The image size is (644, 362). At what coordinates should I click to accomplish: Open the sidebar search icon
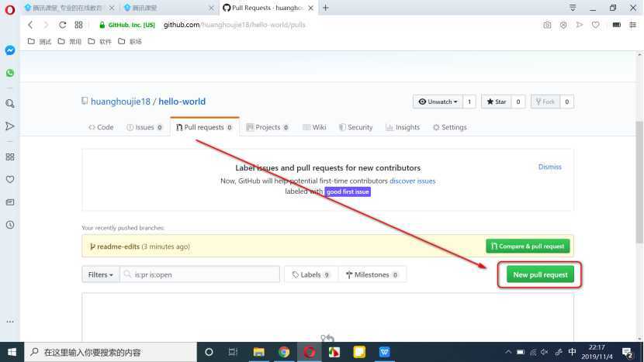tap(10, 103)
